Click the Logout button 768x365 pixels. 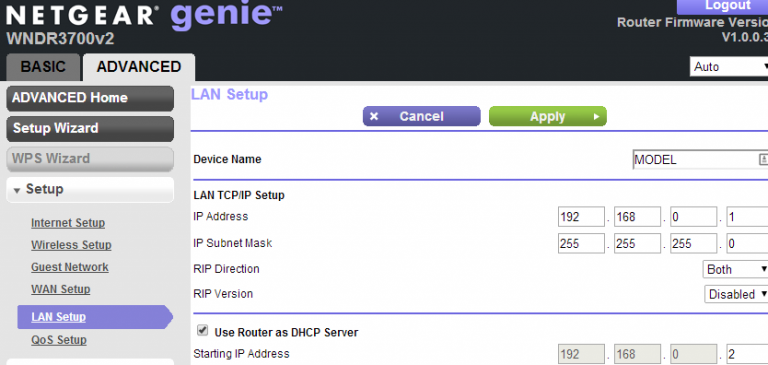(722, 6)
